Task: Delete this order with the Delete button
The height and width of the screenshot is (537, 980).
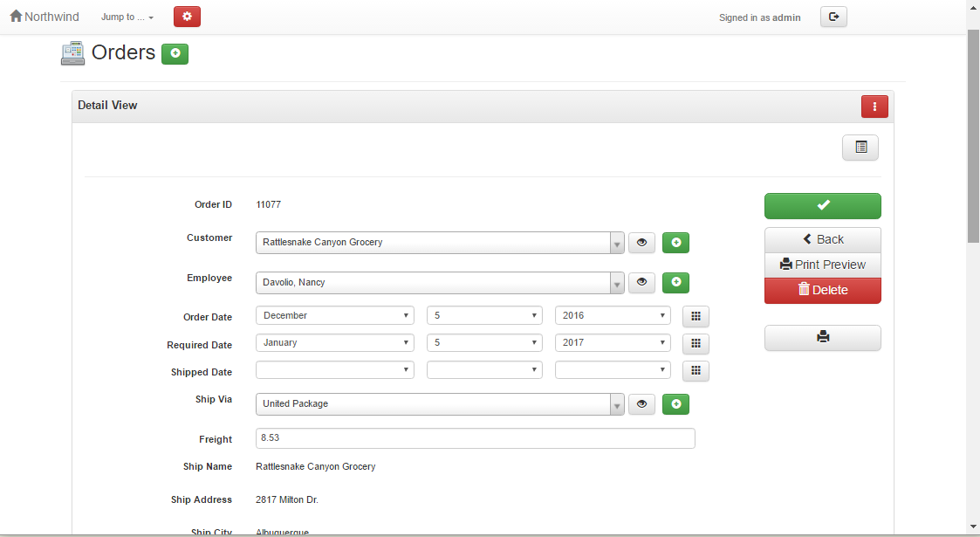Action: (822, 290)
